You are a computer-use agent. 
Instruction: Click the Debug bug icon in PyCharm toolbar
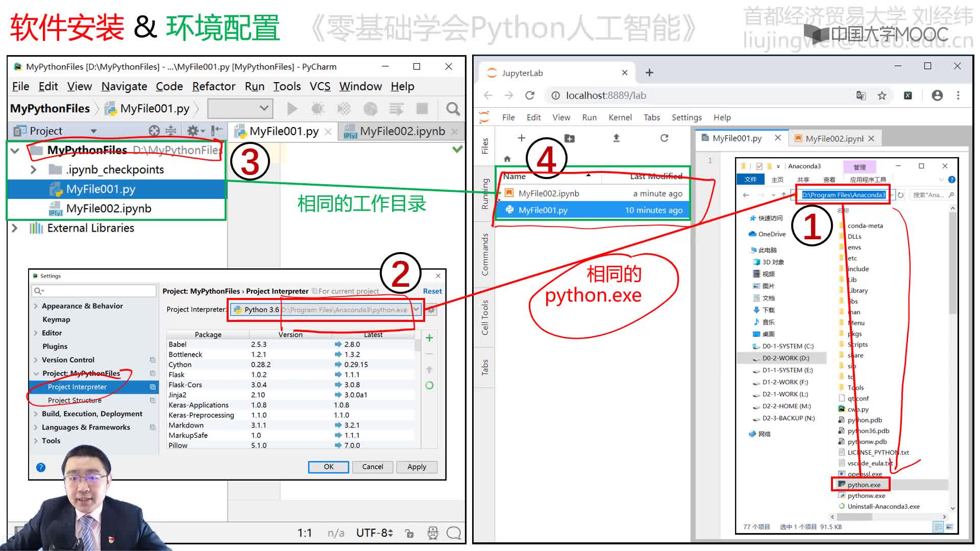[x=317, y=109]
